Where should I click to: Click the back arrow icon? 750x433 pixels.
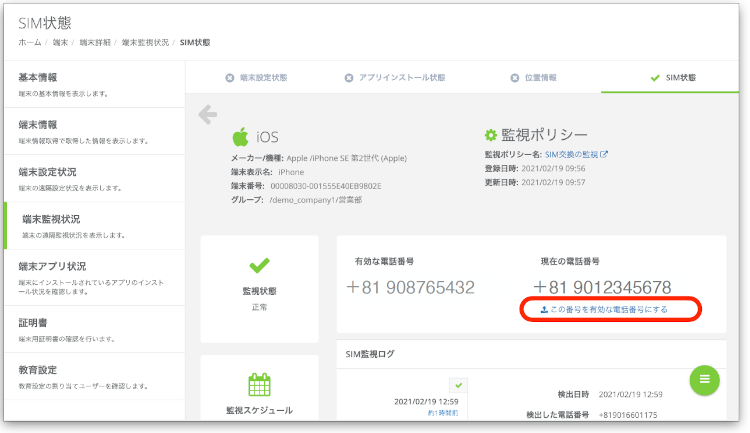pyautogui.click(x=208, y=115)
